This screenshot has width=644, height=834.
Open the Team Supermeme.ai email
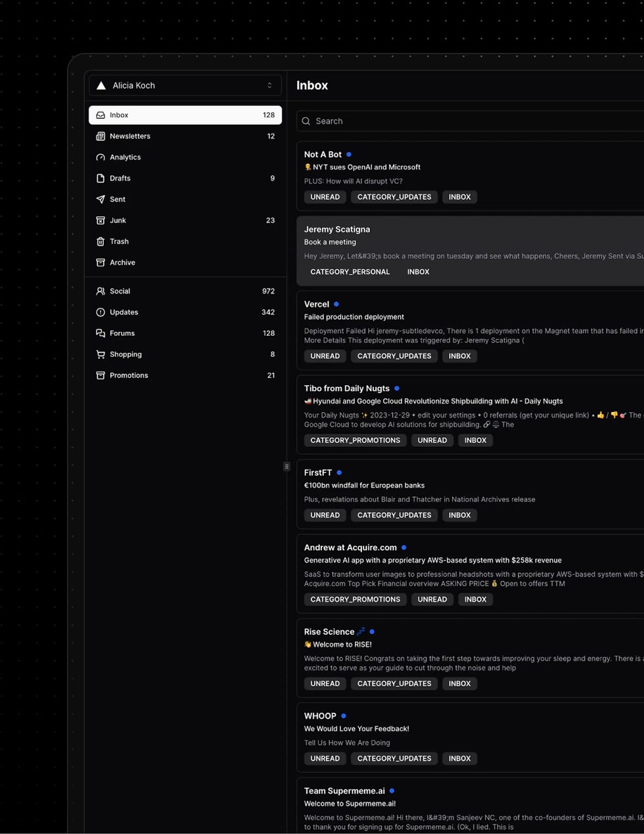[471, 806]
